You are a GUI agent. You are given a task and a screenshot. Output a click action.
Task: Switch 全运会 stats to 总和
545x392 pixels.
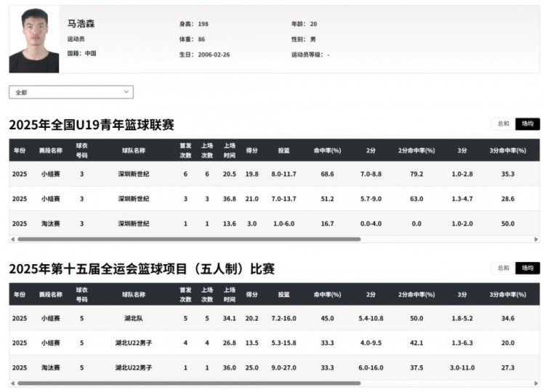(x=503, y=268)
